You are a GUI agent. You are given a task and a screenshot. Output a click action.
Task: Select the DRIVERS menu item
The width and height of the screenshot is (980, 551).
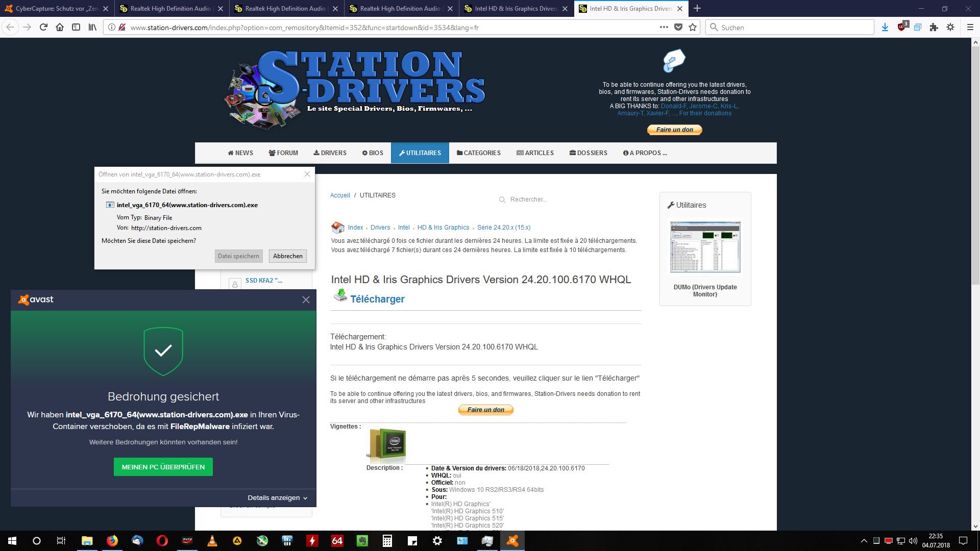(329, 153)
